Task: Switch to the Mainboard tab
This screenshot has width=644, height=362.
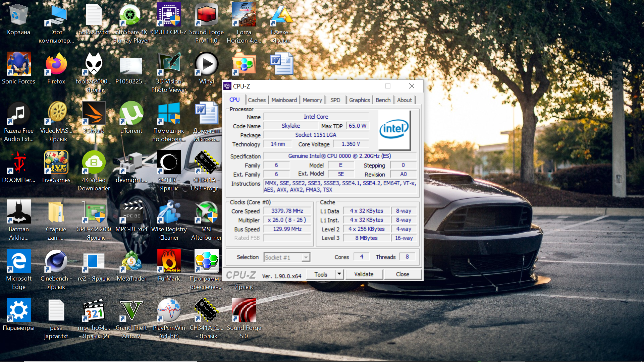Action: (284, 100)
